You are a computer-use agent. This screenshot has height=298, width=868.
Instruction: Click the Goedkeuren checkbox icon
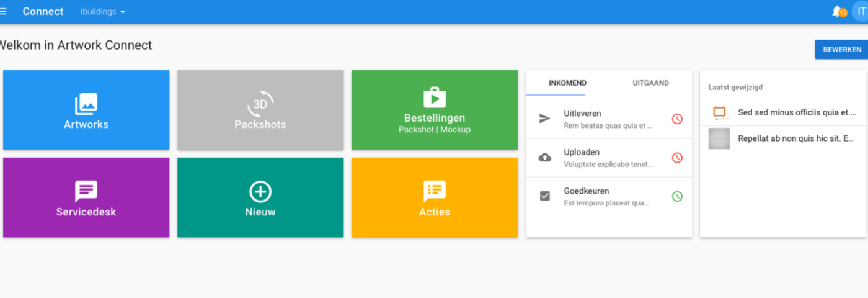(x=545, y=196)
